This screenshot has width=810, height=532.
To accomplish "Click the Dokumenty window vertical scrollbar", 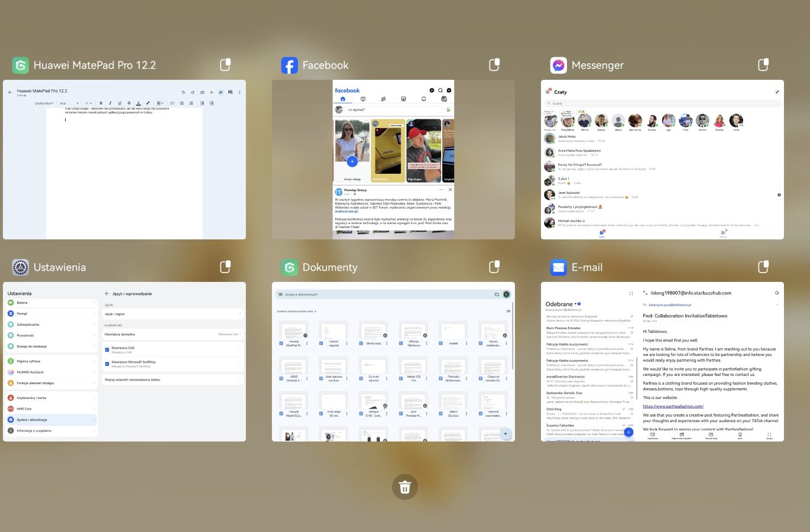I will [x=513, y=337].
